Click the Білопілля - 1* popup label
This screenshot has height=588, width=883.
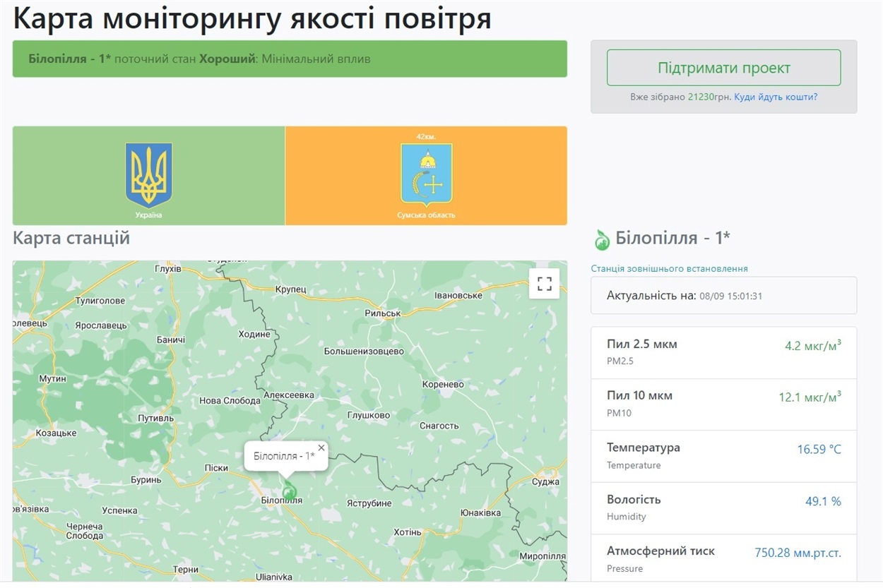point(284,456)
